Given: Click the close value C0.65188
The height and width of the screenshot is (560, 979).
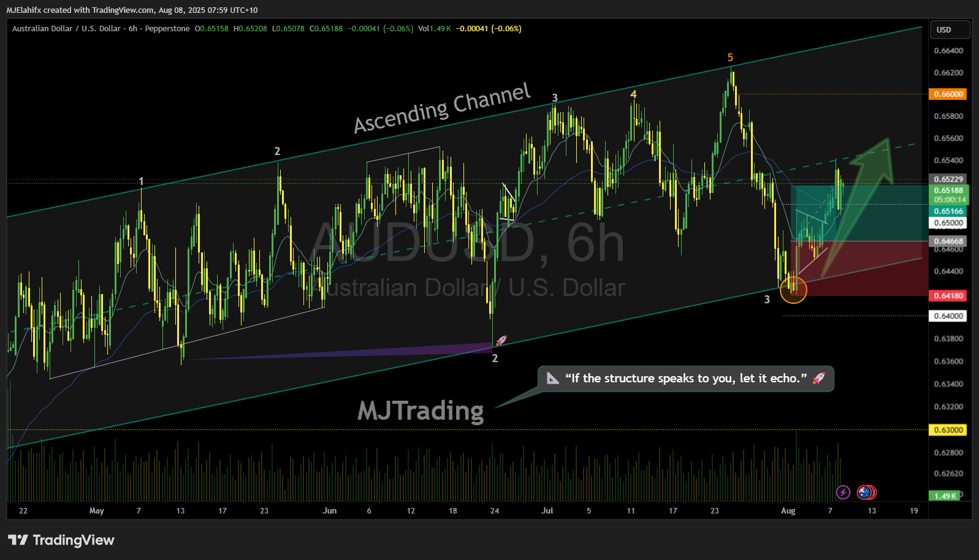Looking at the screenshot, I should tap(326, 29).
